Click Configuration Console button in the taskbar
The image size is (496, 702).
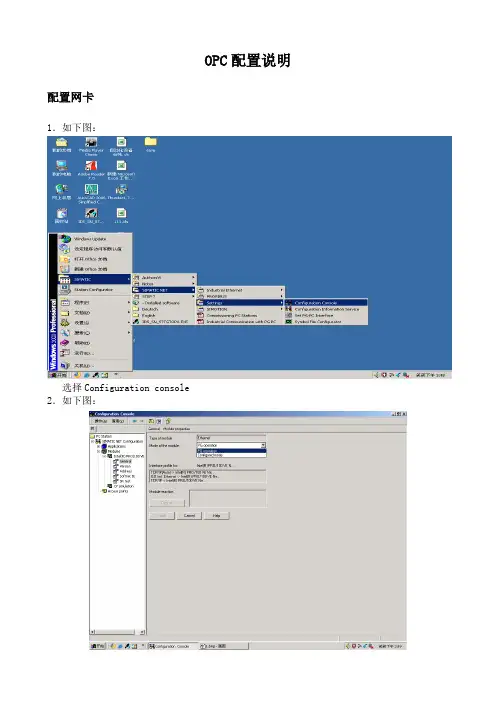(172, 646)
